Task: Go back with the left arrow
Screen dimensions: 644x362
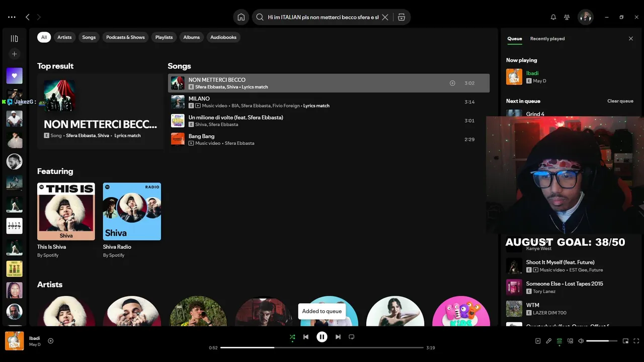Action: [x=28, y=17]
